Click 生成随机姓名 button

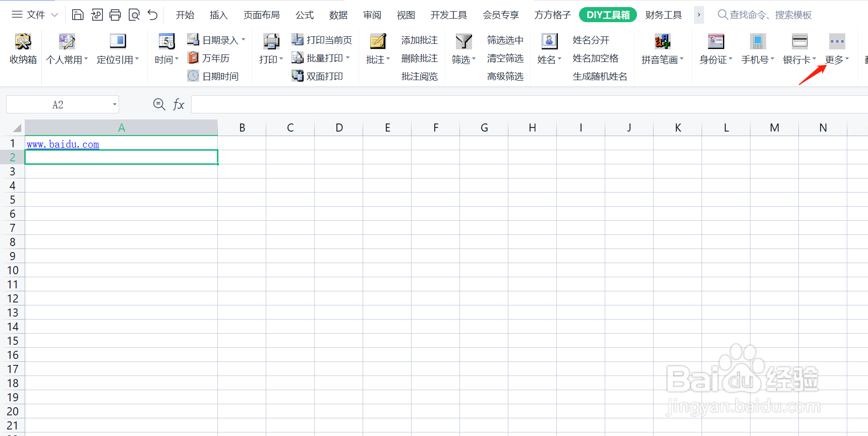coord(600,76)
